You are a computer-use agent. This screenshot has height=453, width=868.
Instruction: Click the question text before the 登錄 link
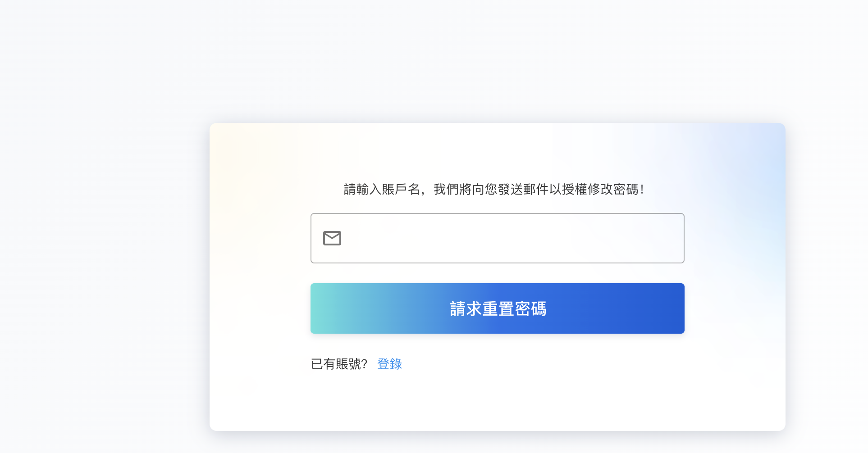click(339, 364)
